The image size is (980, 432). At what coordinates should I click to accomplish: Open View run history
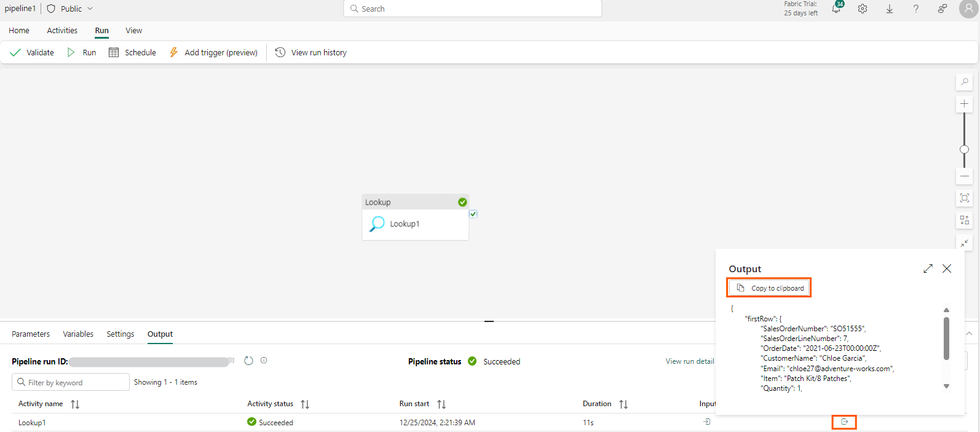tap(311, 53)
